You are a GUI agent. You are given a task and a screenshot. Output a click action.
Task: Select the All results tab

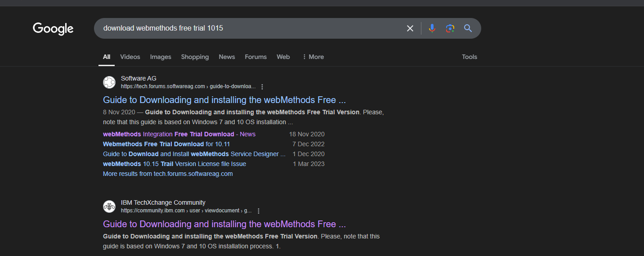(107, 57)
